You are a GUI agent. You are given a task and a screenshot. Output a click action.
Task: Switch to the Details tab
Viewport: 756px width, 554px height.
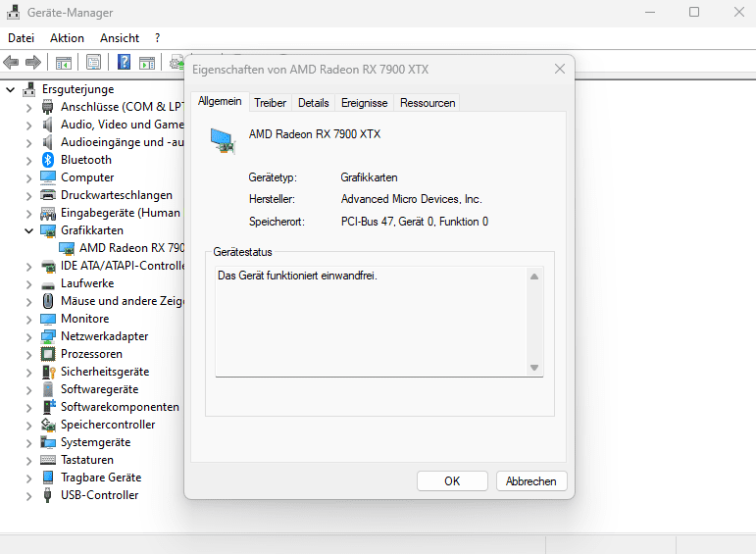click(314, 103)
